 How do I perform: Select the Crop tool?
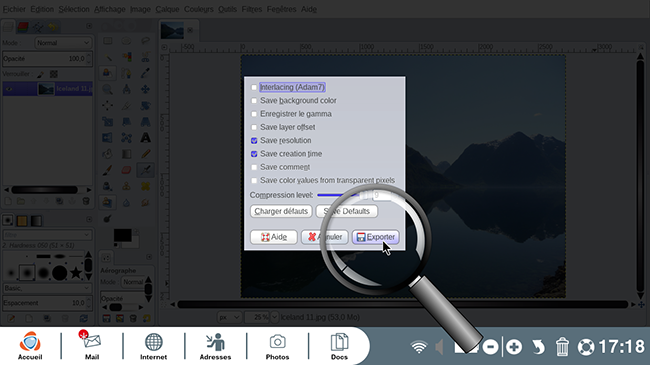point(126,105)
